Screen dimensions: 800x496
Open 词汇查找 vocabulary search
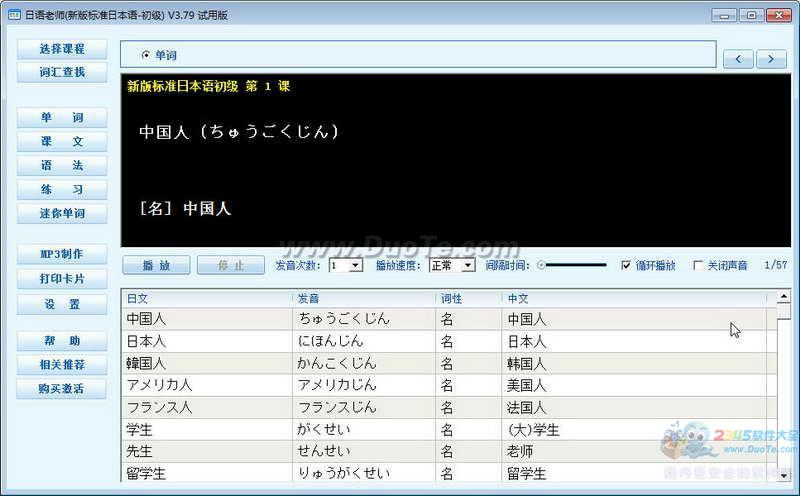(62, 72)
